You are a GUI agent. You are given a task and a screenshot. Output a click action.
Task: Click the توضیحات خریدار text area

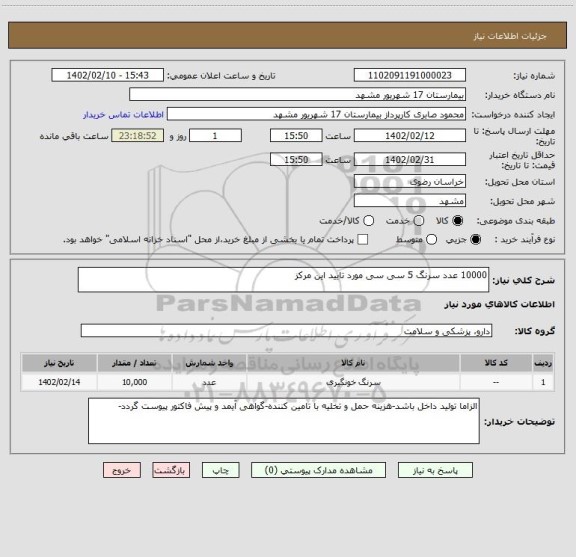[x=284, y=421]
